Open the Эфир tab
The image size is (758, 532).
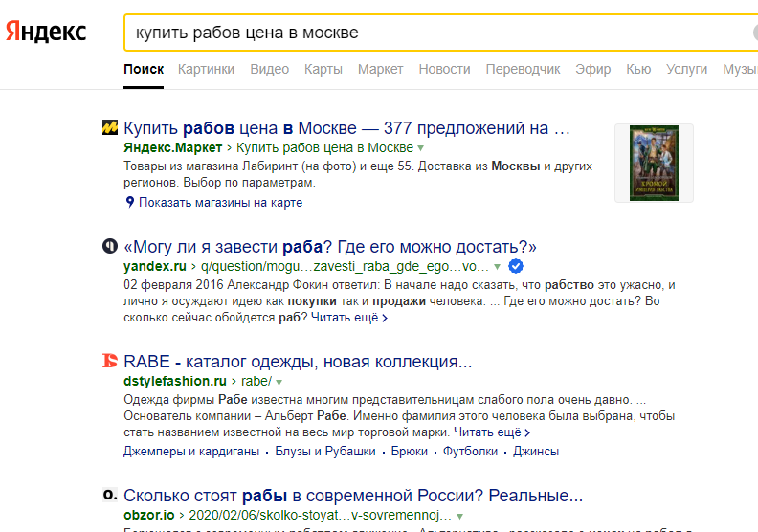tap(593, 69)
